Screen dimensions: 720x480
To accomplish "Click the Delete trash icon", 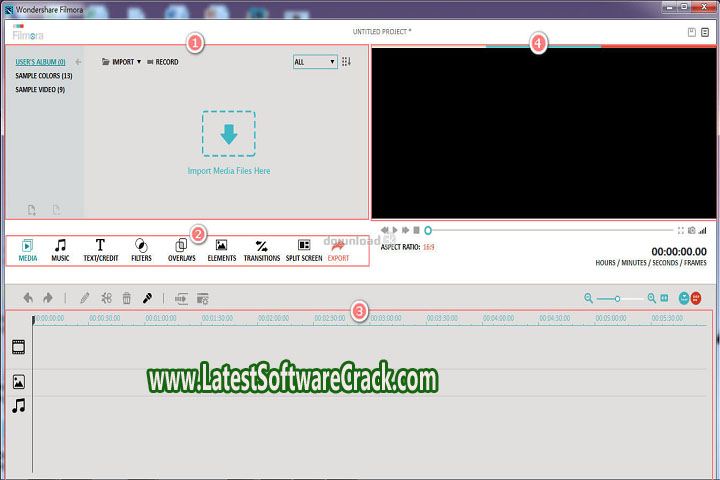I will click(127, 298).
